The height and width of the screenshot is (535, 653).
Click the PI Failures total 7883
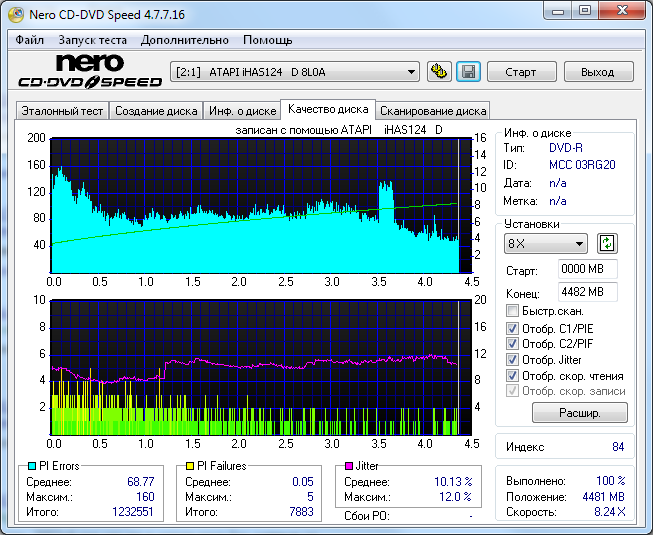pos(301,511)
